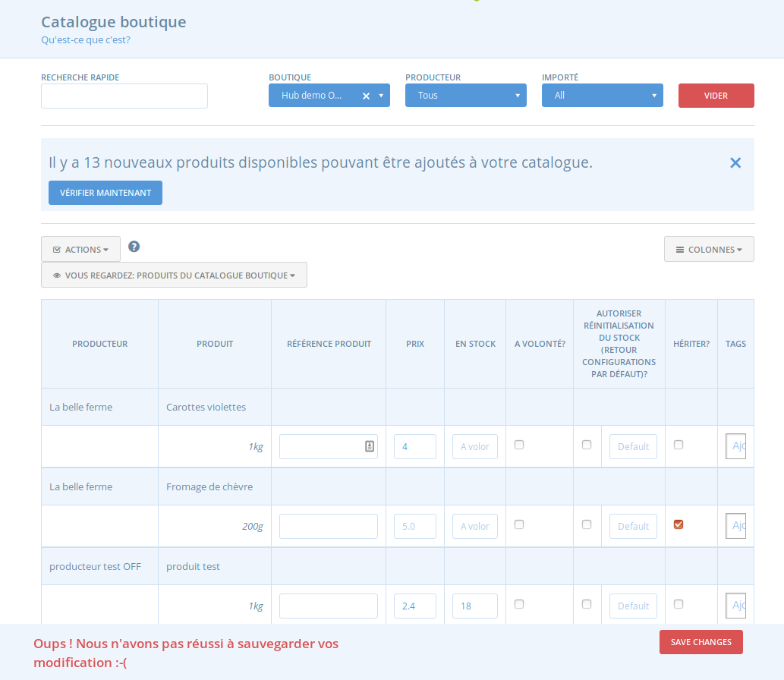Click La belle ferme in Fromage de chèvre row

(x=80, y=487)
